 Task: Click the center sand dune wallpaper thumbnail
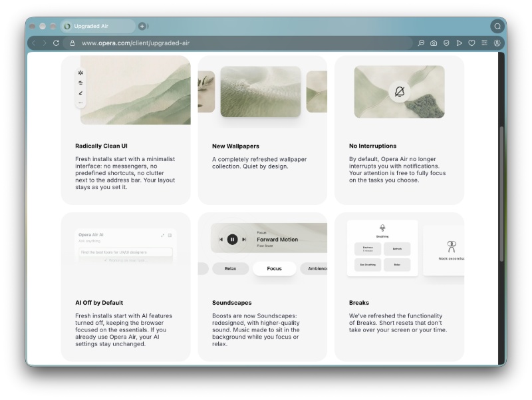point(261,92)
